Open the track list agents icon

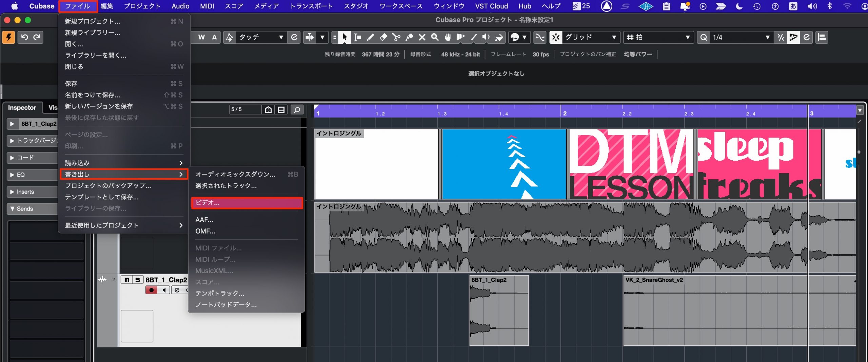(268, 110)
